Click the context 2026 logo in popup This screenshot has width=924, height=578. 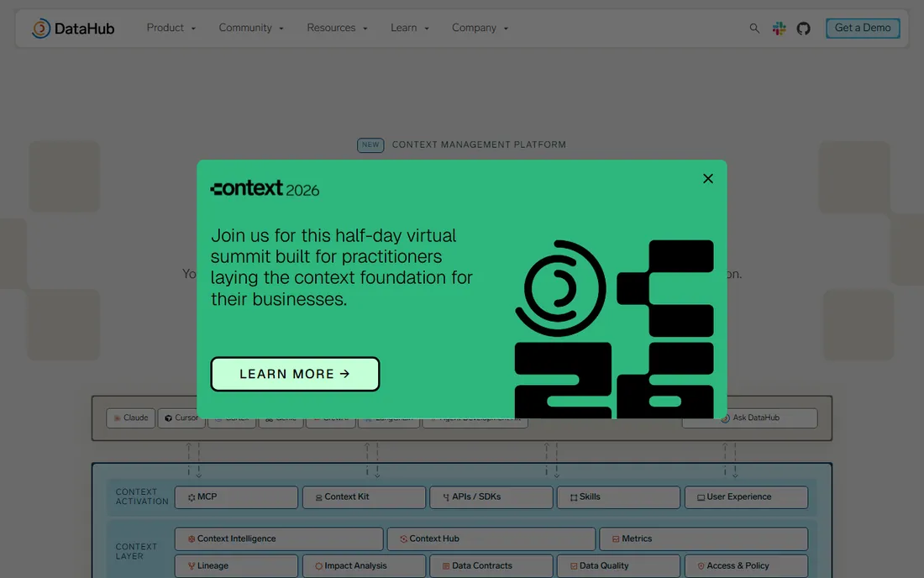click(x=265, y=188)
